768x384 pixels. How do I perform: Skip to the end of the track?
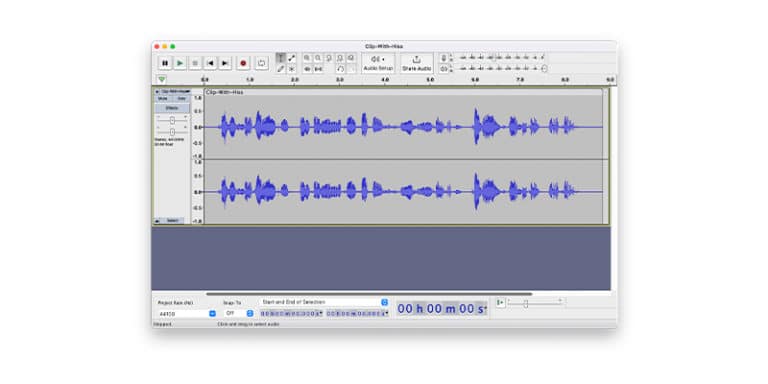225,63
